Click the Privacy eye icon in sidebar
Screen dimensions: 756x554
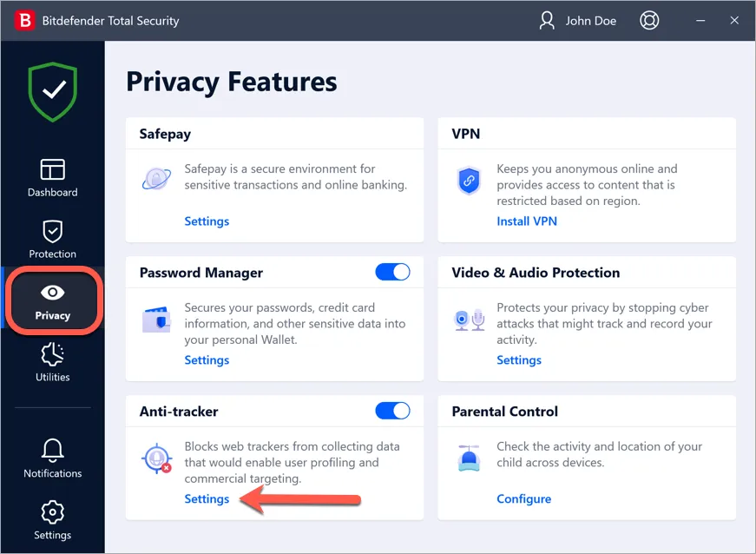(52, 293)
